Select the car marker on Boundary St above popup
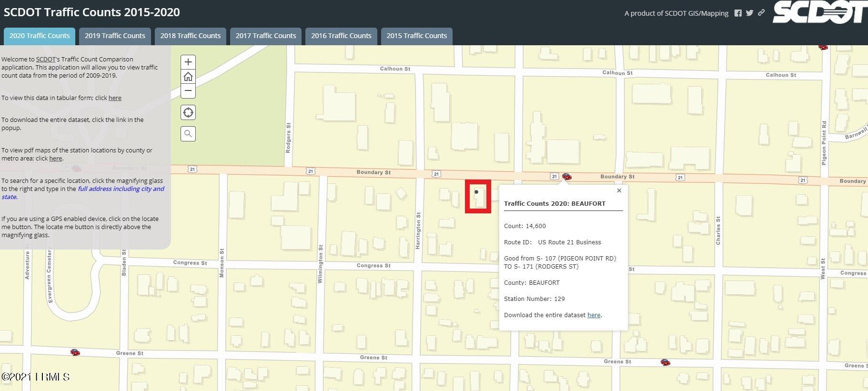Viewport: 868px width, 391px height. pos(566,177)
